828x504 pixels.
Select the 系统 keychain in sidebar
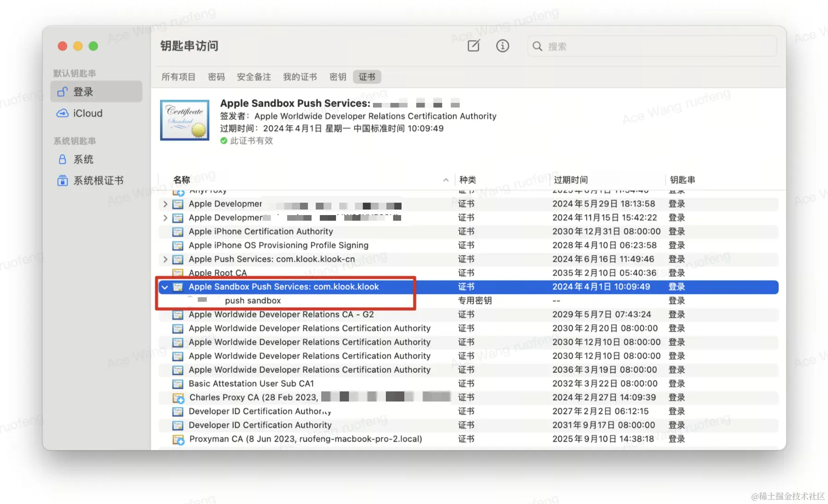(96, 159)
